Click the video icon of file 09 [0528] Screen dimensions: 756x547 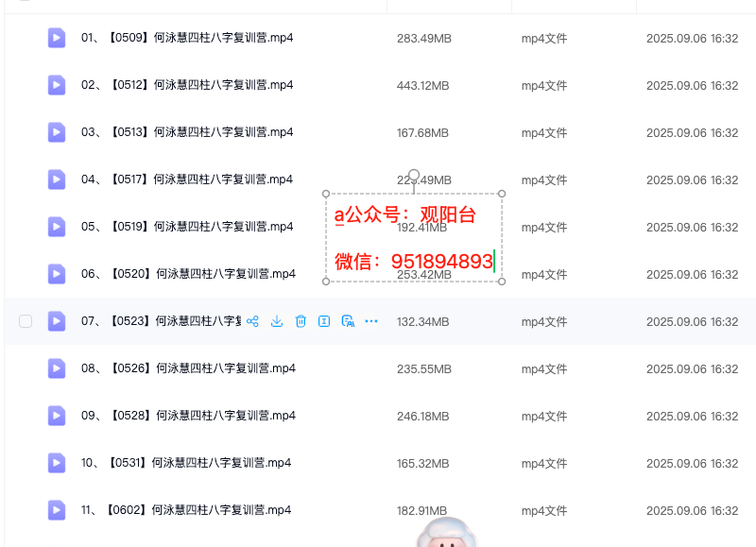(57, 416)
